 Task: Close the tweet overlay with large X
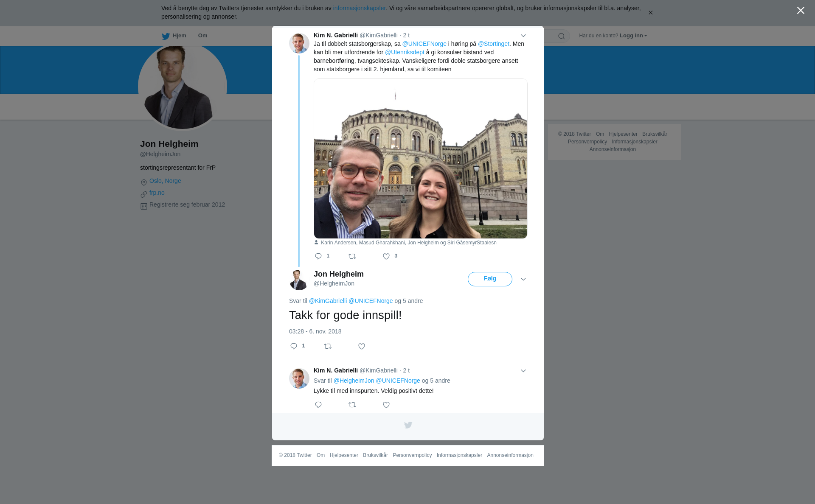[801, 11]
